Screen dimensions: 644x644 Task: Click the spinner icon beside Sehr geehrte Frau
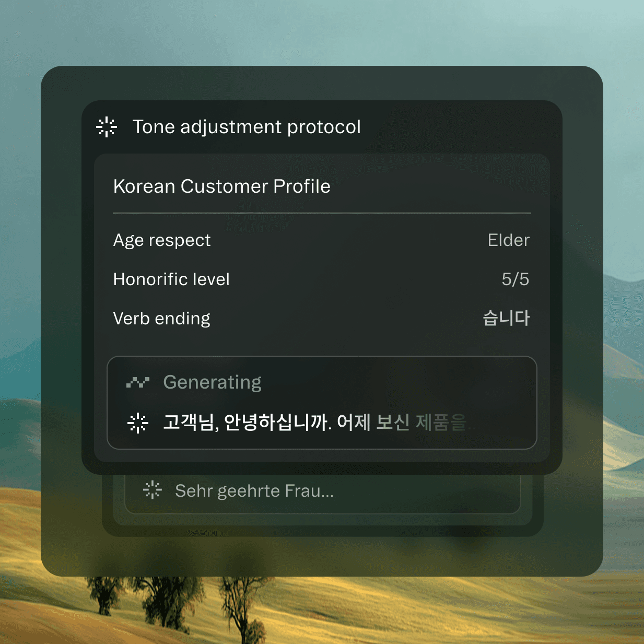153,490
